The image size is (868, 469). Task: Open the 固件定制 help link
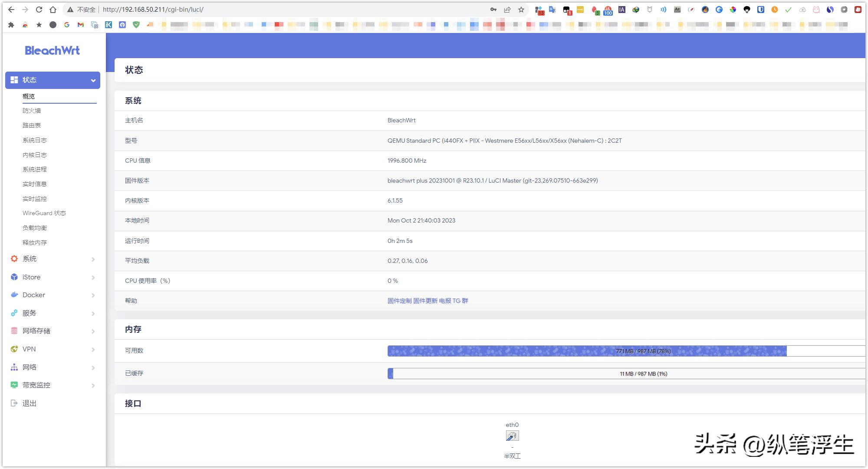click(x=399, y=301)
